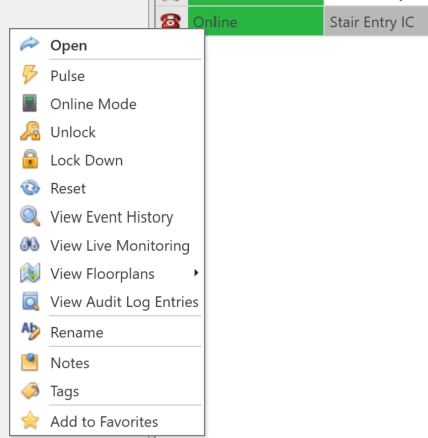Image resolution: width=428 pixels, height=438 pixels.
Task: Select Tags menu entry
Action: (x=107, y=391)
